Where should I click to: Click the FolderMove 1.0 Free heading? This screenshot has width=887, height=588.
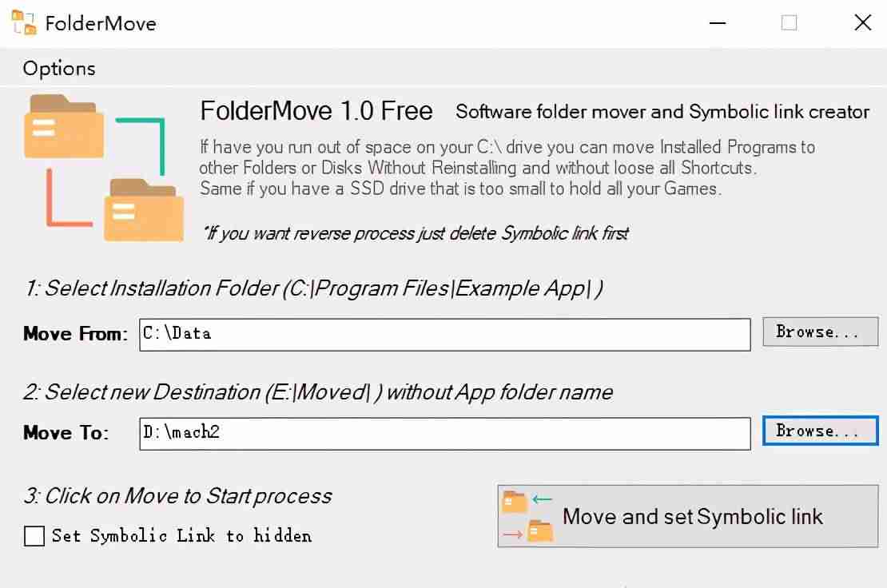pos(316,111)
